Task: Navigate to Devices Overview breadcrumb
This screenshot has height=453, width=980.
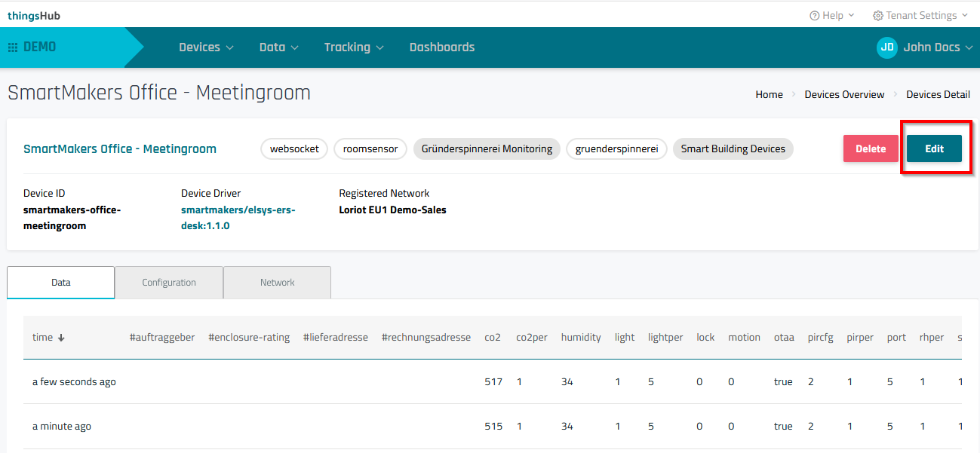Action: (844, 94)
